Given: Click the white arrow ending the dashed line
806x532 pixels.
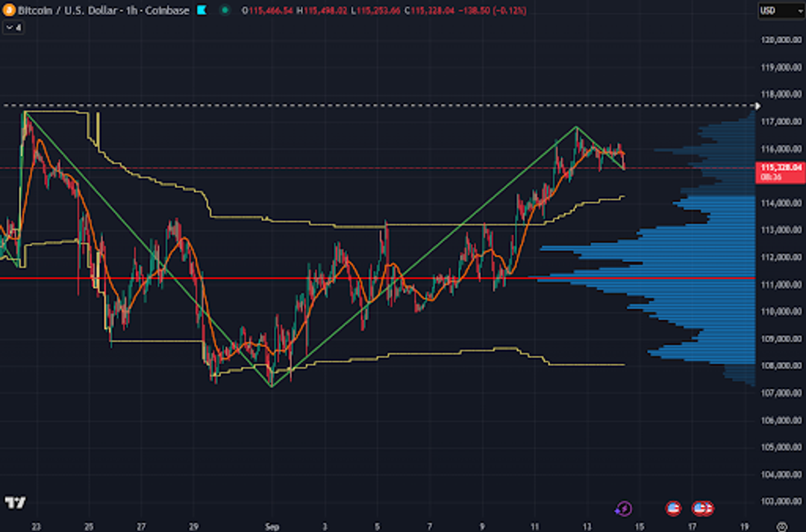Looking at the screenshot, I should coord(757,105).
